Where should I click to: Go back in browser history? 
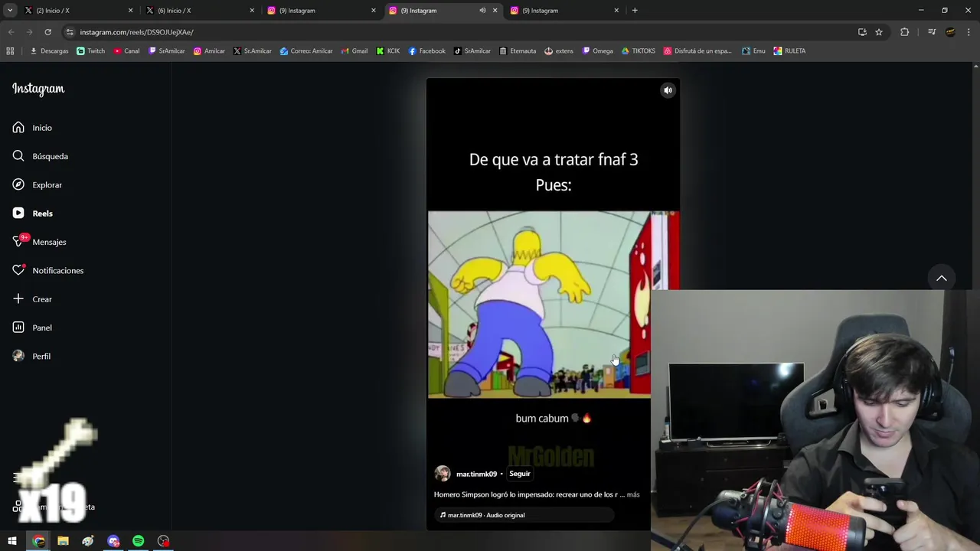(11, 32)
